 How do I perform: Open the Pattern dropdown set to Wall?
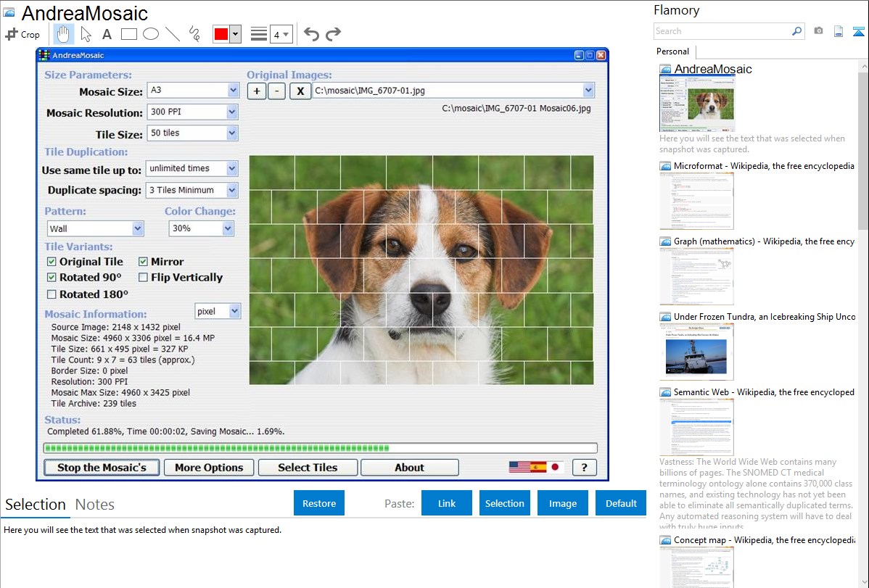[137, 228]
